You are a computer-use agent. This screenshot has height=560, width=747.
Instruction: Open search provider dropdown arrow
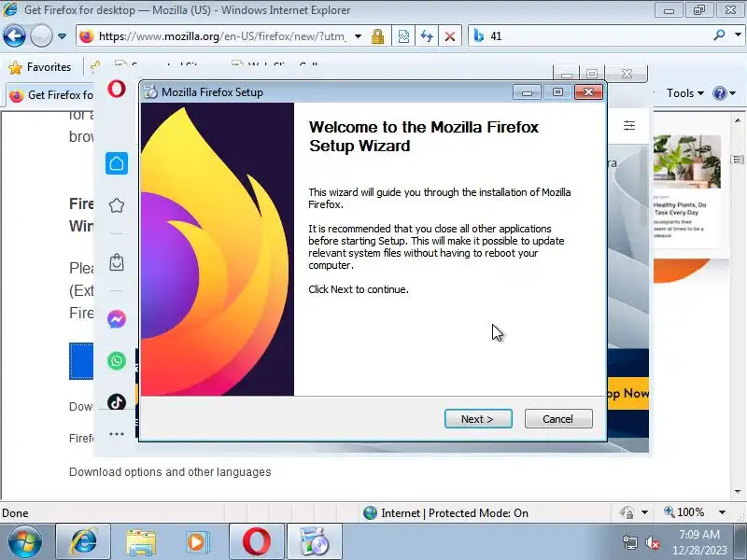pos(738,35)
